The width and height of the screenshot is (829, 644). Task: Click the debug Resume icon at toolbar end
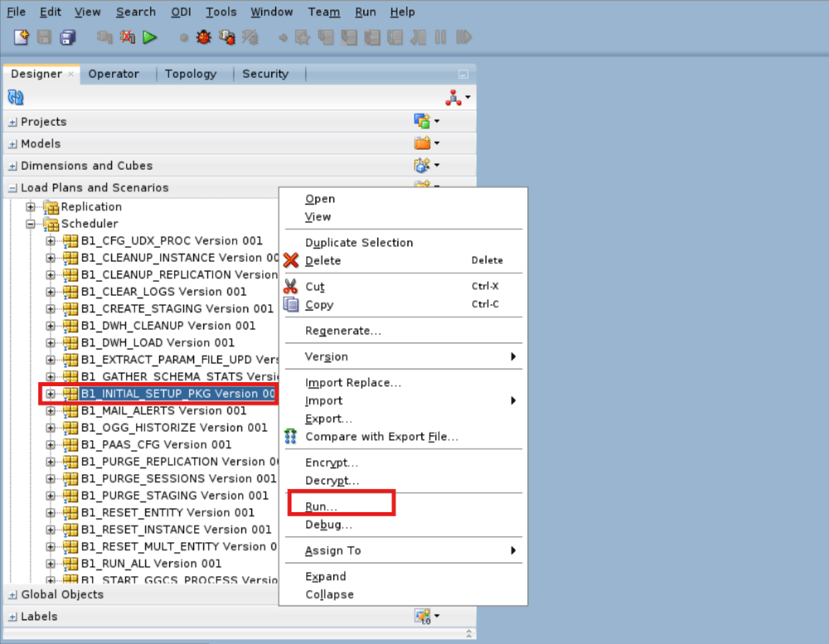point(464,37)
